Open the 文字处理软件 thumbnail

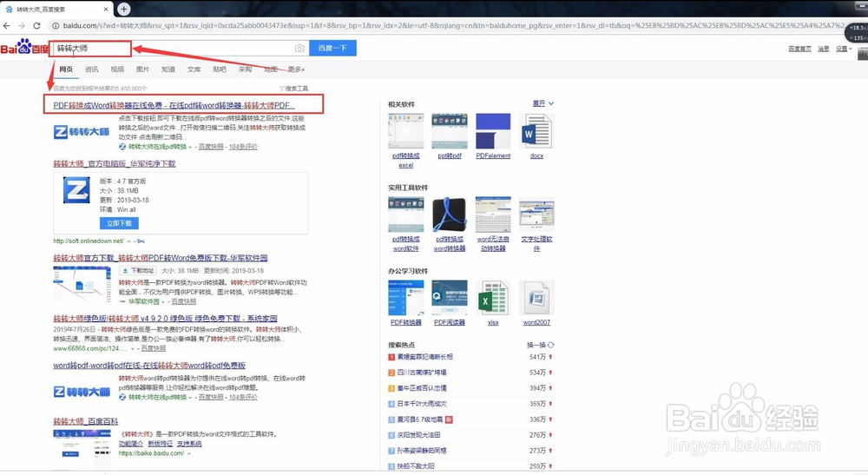536,214
